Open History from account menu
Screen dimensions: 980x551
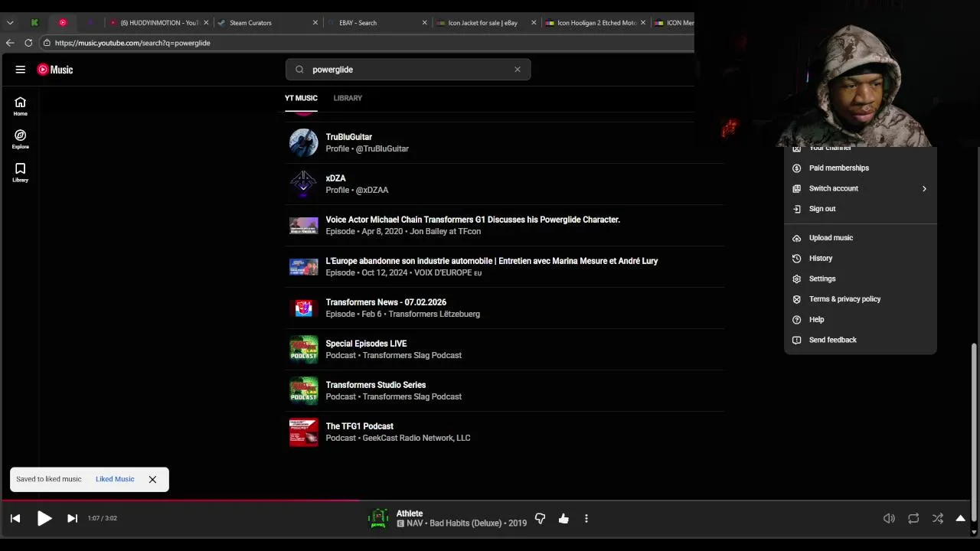(x=860, y=259)
